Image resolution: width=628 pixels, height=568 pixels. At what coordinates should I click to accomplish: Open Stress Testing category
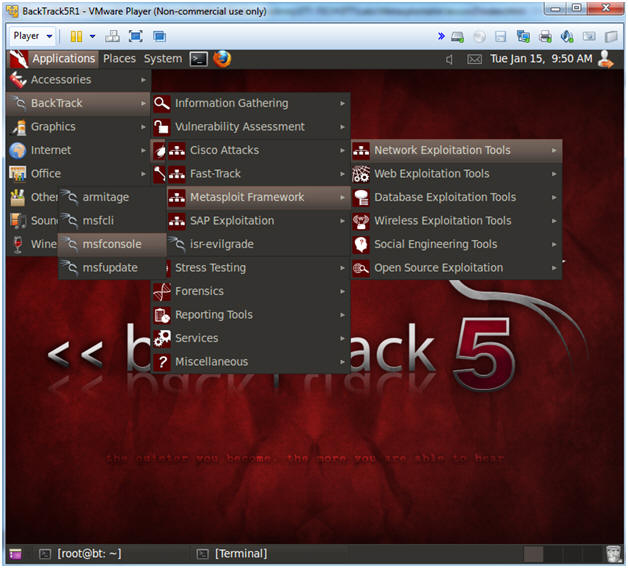click(x=258, y=268)
